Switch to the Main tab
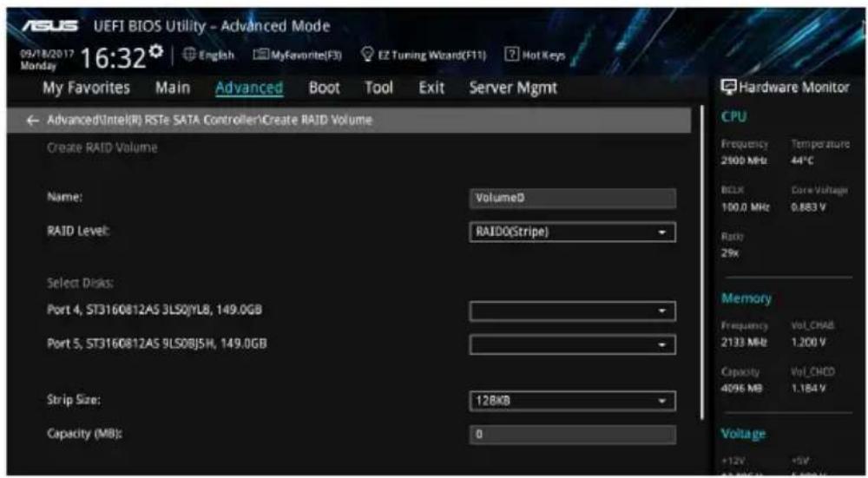Screen dimensions: 868x478 point(172,88)
